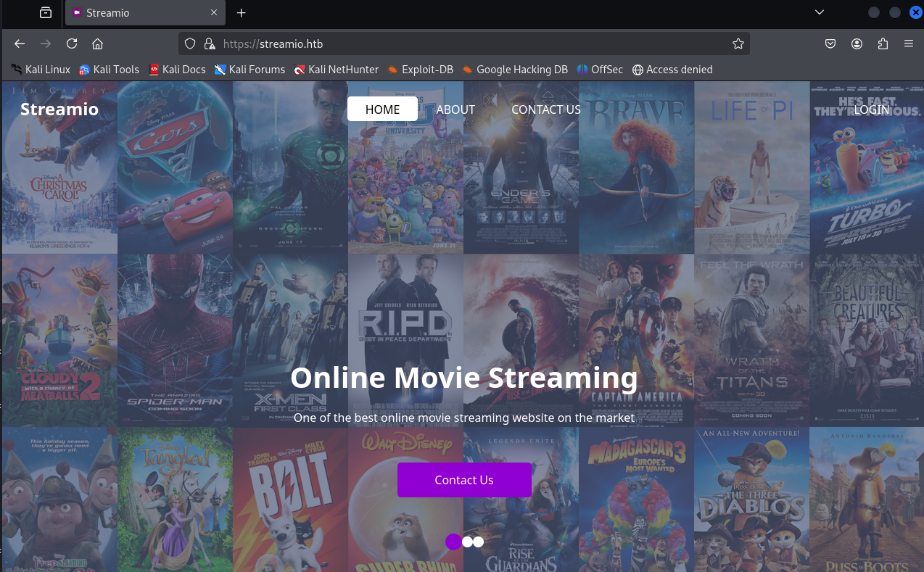Open the OffSec bookmark
This screenshot has width=924, height=572.
[600, 70]
